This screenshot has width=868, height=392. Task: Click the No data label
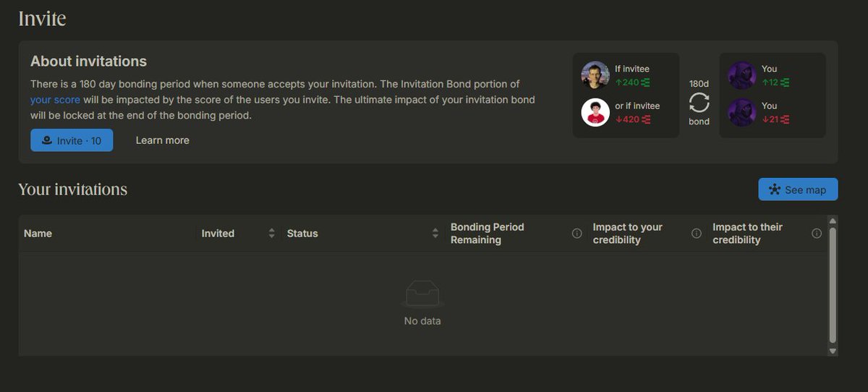(422, 321)
